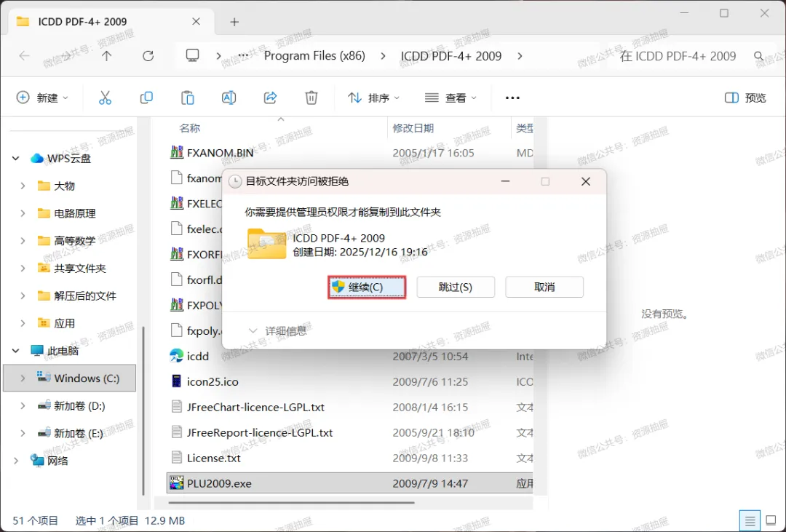Image resolution: width=786 pixels, height=532 pixels.
Task: Sort by the 名称 column header
Action: (x=189, y=128)
